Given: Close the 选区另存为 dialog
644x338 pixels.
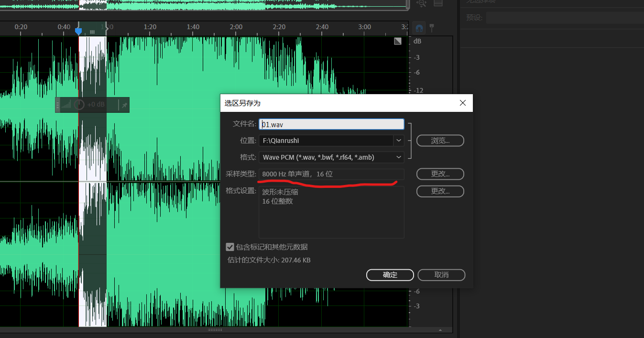Looking at the screenshot, I should [462, 103].
